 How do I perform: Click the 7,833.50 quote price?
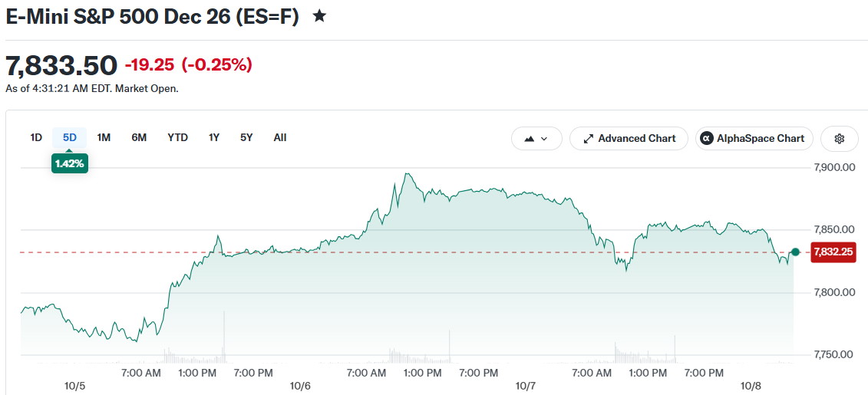[x=61, y=66]
